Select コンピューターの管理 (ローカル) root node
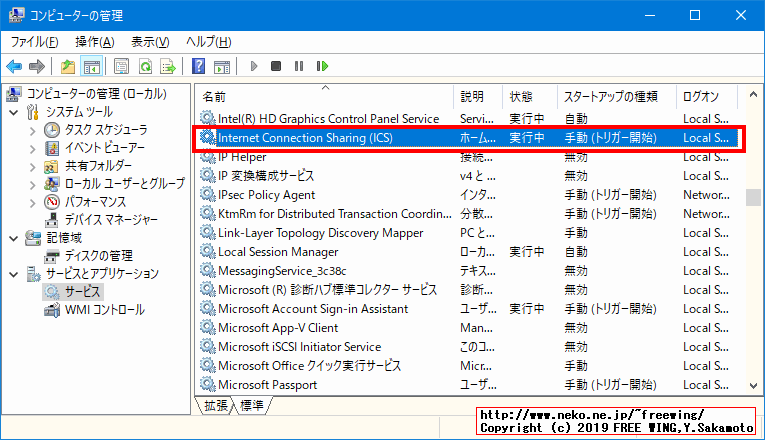The height and width of the screenshot is (440, 765). click(97, 94)
